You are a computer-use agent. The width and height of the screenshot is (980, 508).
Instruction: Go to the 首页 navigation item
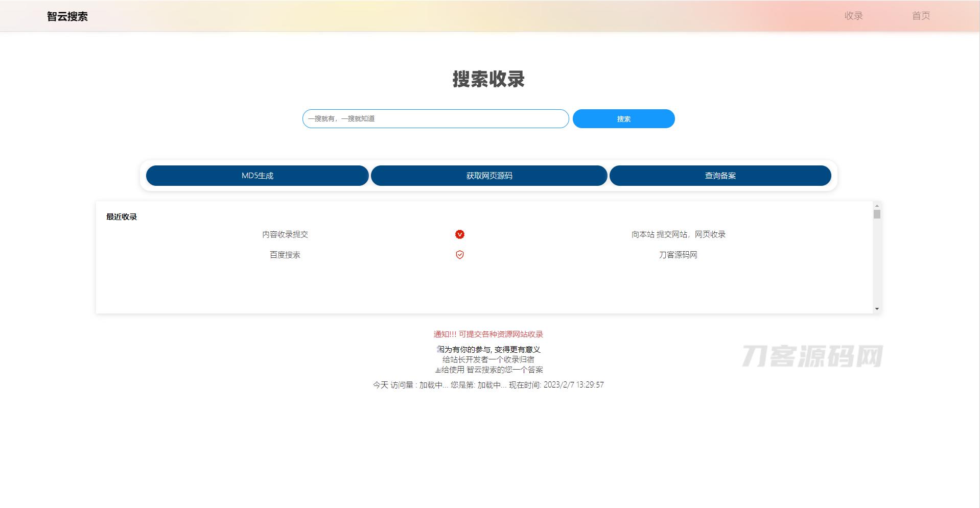click(x=921, y=16)
